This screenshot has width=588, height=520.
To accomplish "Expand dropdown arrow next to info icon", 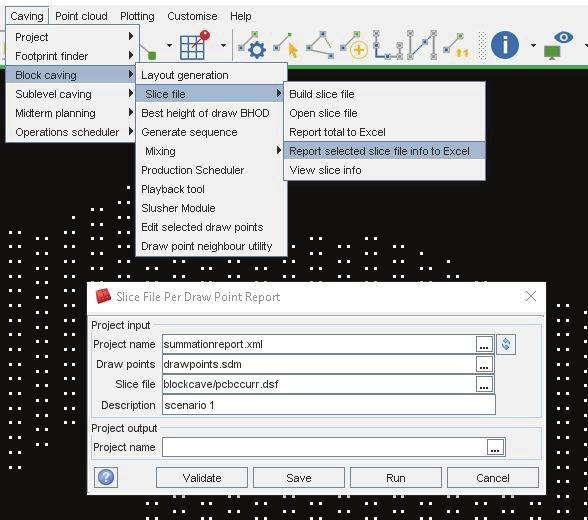I will coord(533,45).
